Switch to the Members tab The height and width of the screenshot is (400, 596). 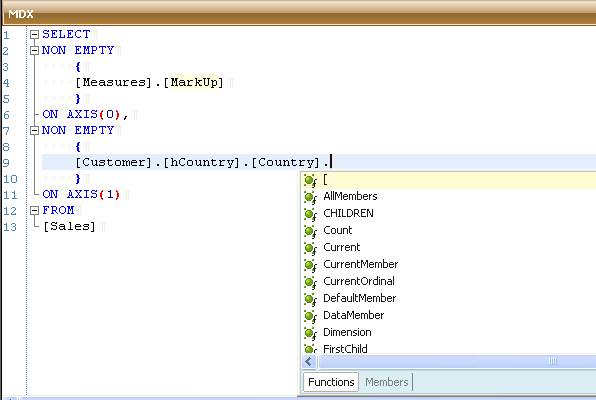(x=387, y=382)
